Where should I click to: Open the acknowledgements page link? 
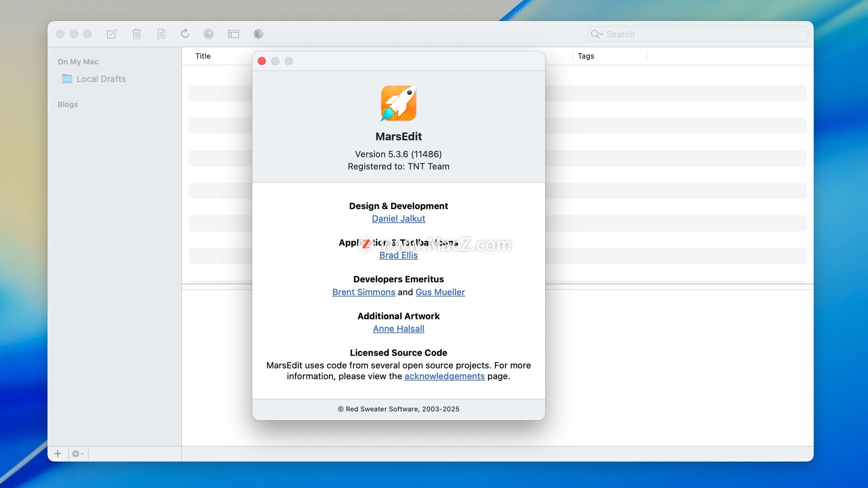pos(444,376)
